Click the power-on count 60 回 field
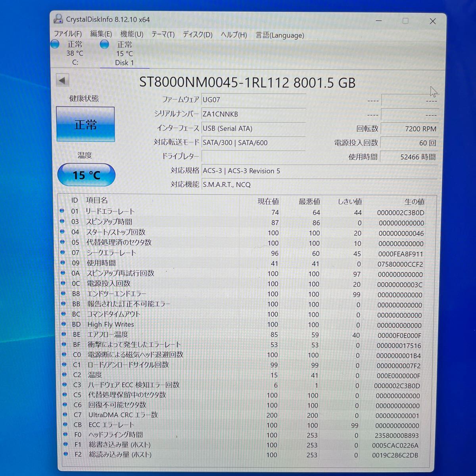 [409, 143]
